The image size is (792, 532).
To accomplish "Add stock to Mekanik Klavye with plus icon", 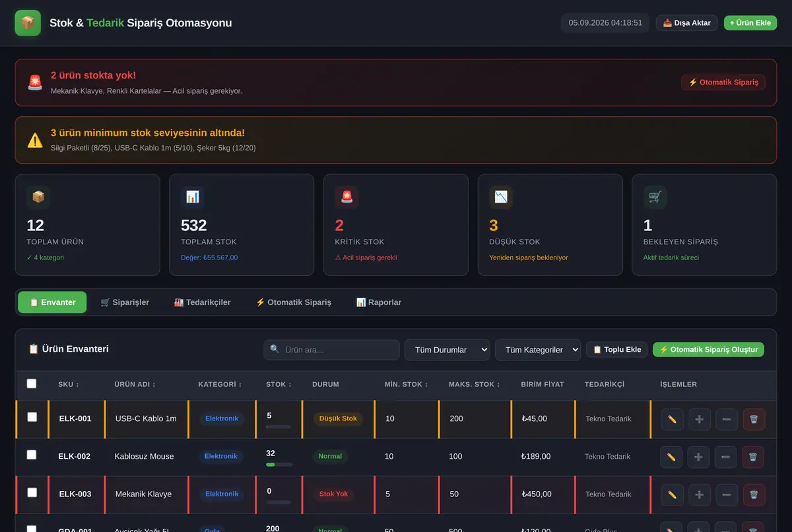I will pyautogui.click(x=700, y=494).
